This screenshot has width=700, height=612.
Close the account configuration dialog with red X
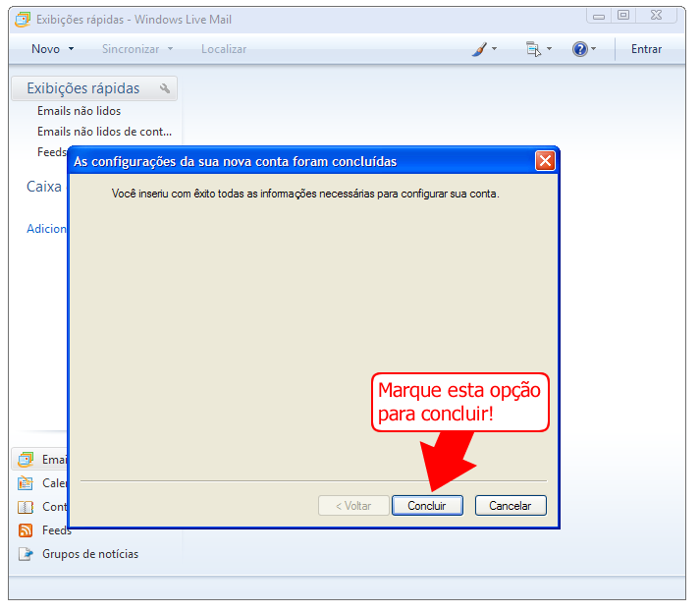(x=545, y=161)
